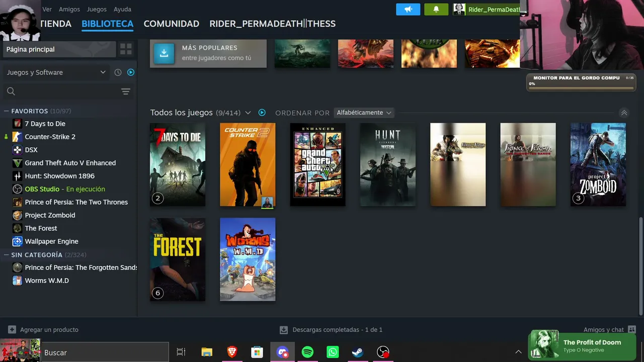Image resolution: width=644 pixels, height=362 pixels.
Task: Open the Ver menu
Action: [x=47, y=9]
